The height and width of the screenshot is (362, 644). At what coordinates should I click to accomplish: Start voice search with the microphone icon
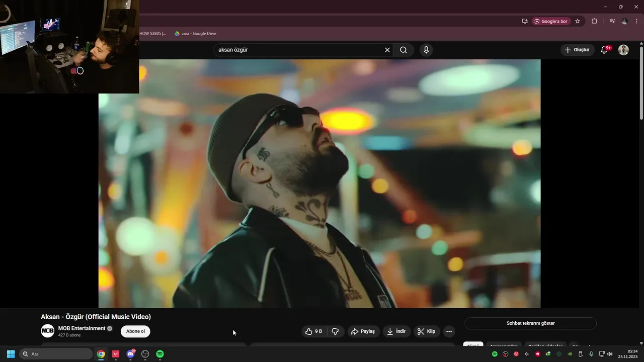tap(426, 50)
